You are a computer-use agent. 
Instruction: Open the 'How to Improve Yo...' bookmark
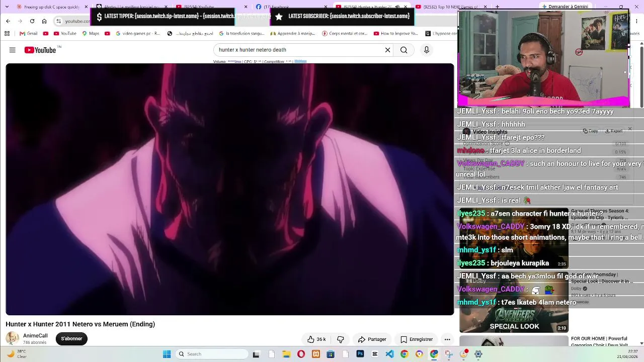[x=396, y=34]
